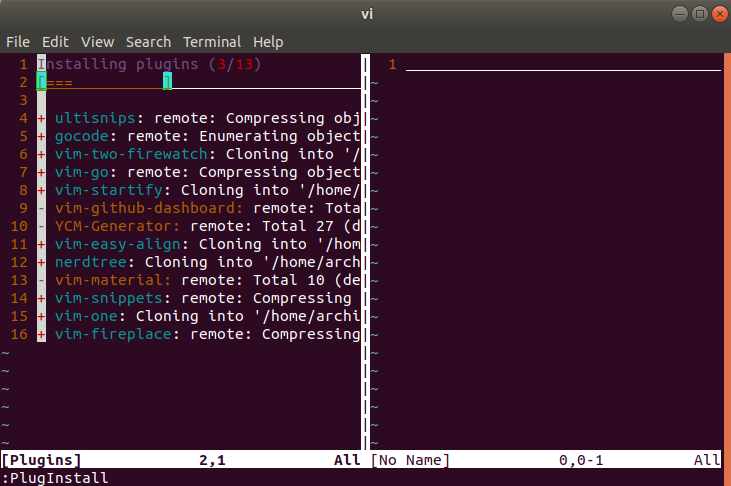
Task: Click the plus marker beside nerdtree
Action: point(41,263)
